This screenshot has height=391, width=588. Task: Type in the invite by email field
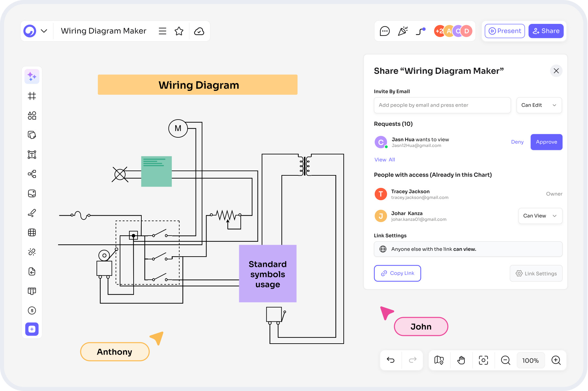click(442, 105)
